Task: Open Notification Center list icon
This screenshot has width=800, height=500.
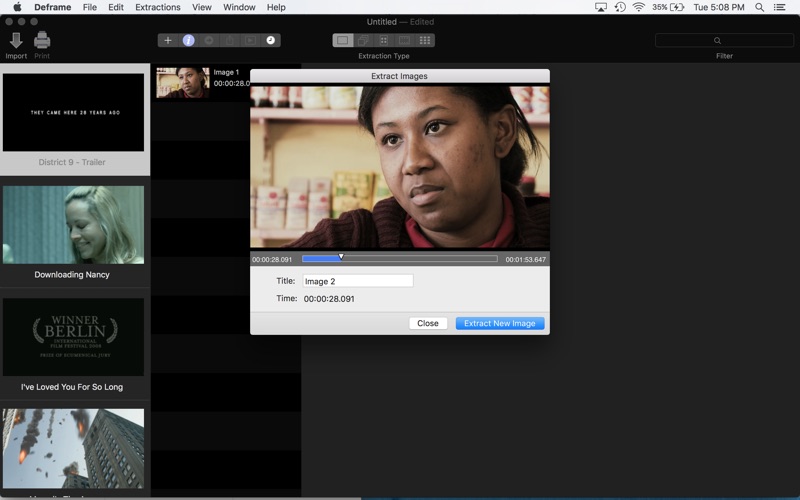Action: click(x=779, y=7)
